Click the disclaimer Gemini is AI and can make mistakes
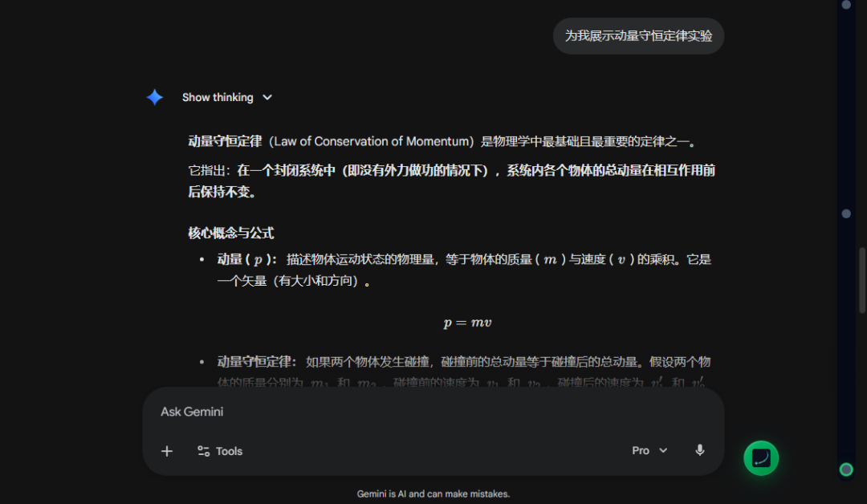867x504 pixels. click(x=433, y=494)
